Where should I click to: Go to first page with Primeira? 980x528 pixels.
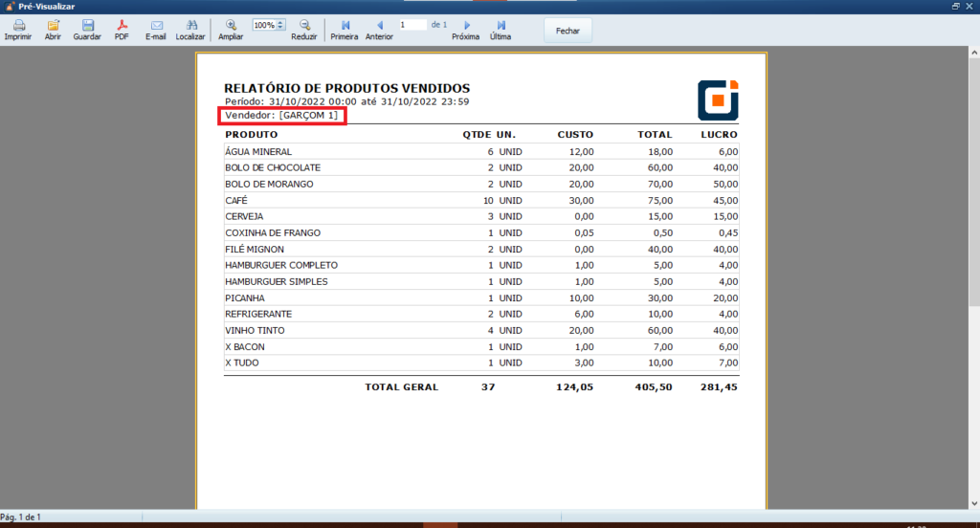pos(345,27)
